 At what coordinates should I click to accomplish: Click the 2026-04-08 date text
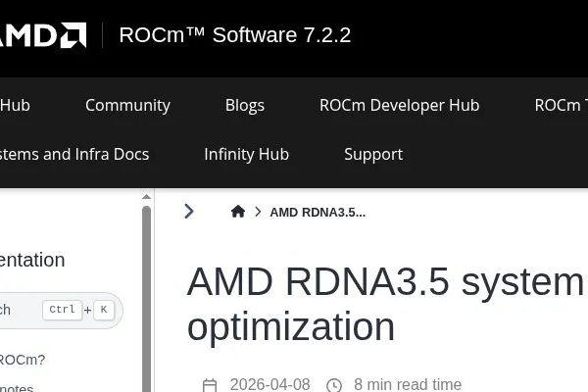270,384
